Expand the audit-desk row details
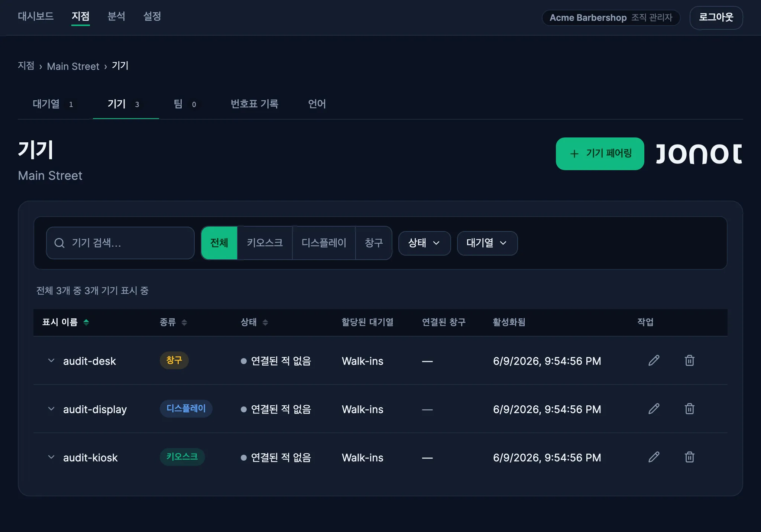Viewport: 761px width, 532px height. pyautogui.click(x=51, y=360)
